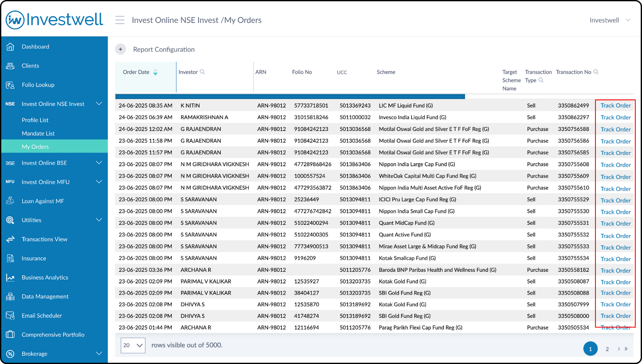Sort by Order Date arrow icon

click(x=155, y=73)
